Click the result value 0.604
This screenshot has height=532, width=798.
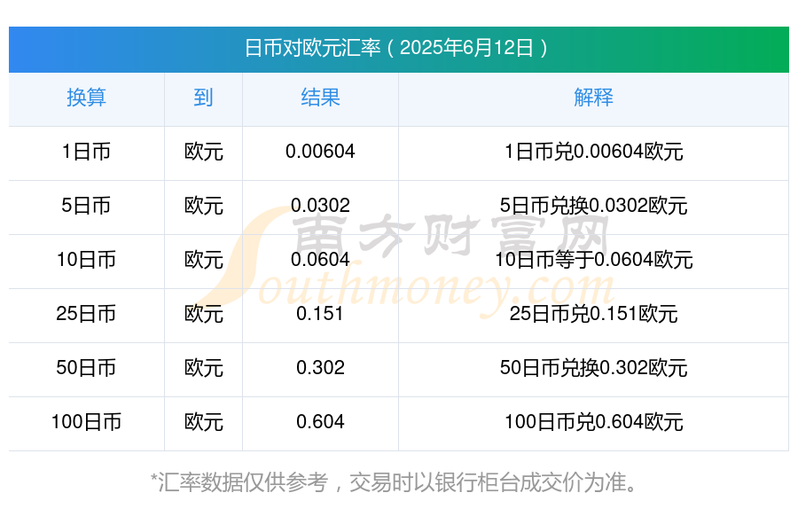(x=320, y=421)
